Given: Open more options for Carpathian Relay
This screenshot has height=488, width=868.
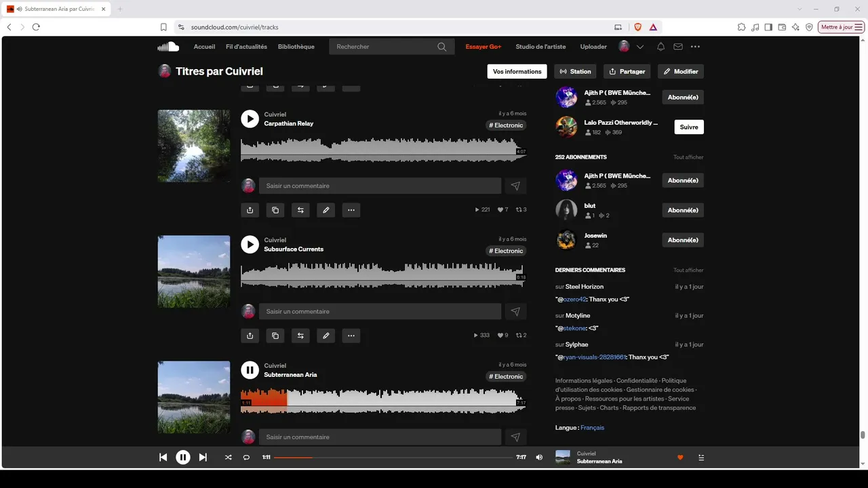Looking at the screenshot, I should pos(351,210).
